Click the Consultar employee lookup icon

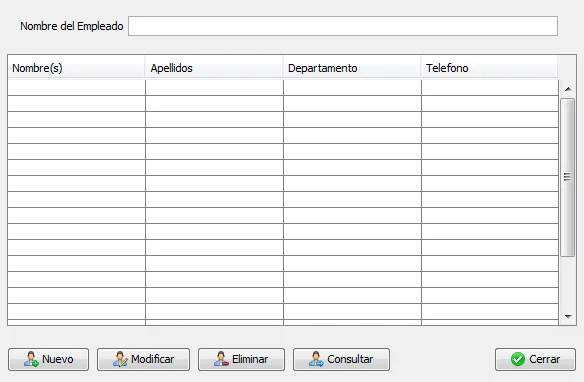[x=316, y=359]
